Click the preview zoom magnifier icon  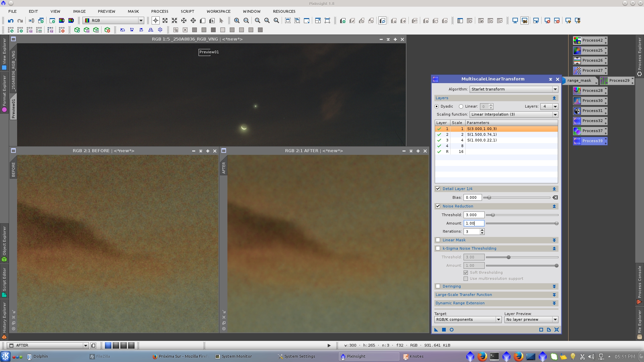(382, 21)
